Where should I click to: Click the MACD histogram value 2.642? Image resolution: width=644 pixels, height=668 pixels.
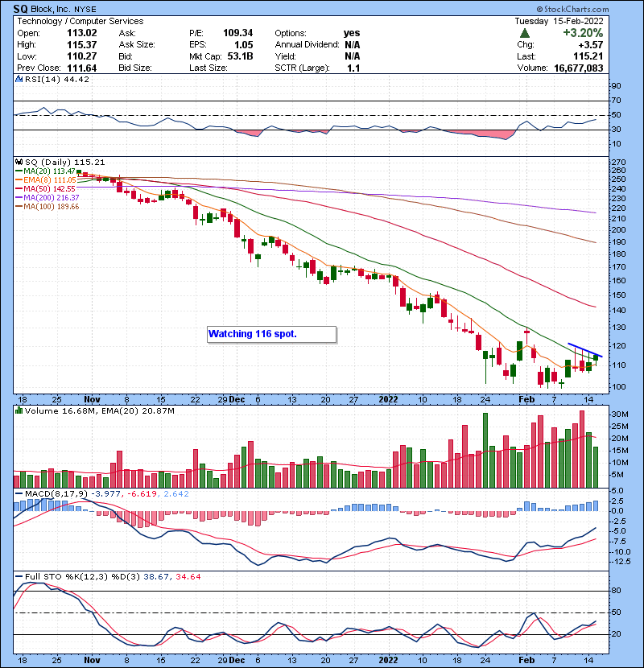(176, 494)
